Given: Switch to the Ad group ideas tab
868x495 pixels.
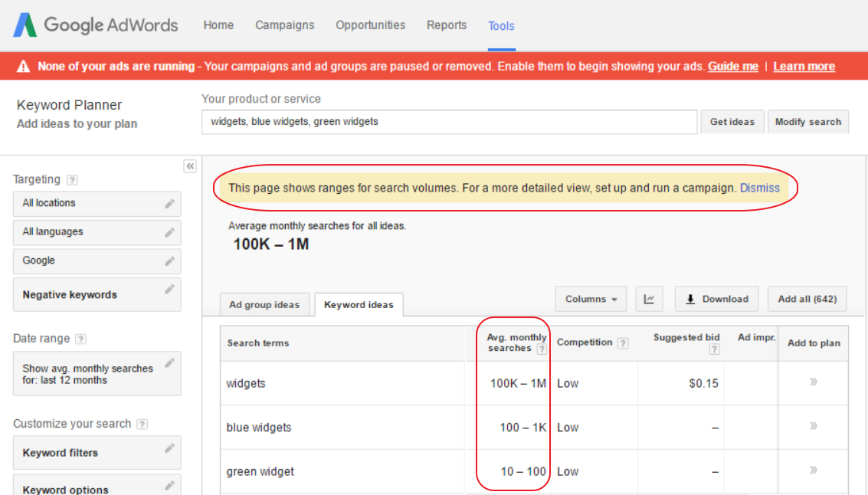Looking at the screenshot, I should [x=264, y=304].
